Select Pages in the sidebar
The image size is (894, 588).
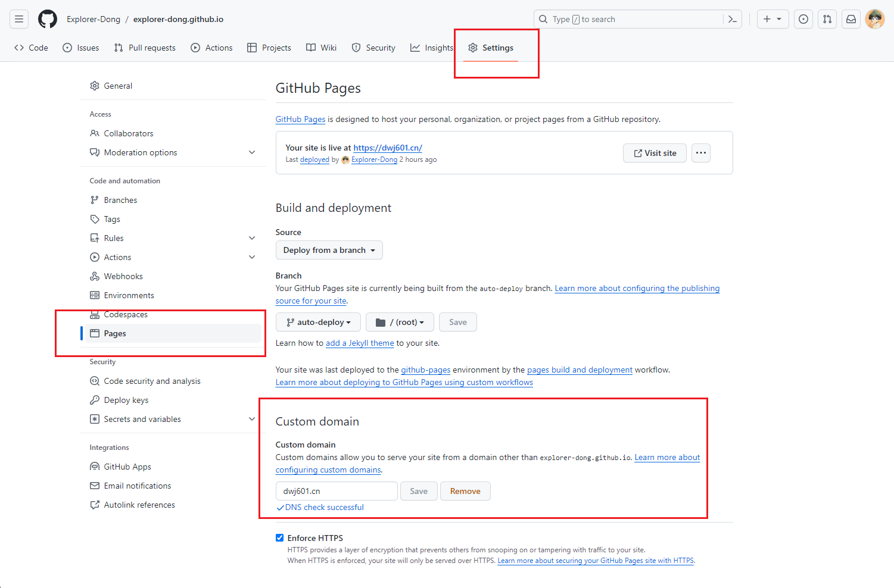(x=173, y=333)
